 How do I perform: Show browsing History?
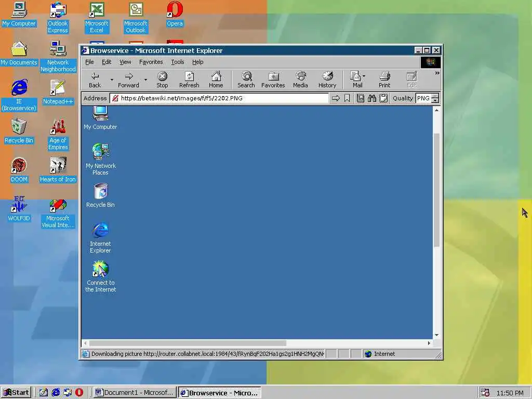[x=327, y=79]
